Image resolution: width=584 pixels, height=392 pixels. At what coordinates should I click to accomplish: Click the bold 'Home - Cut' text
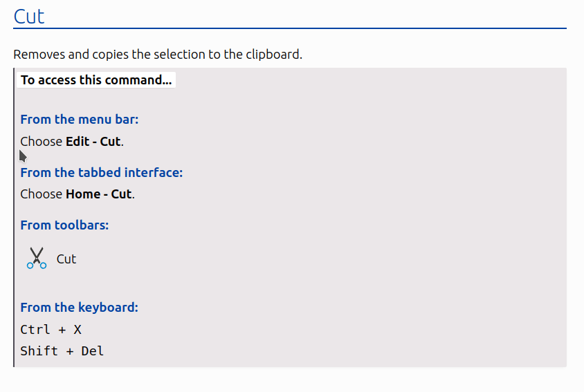click(x=99, y=194)
